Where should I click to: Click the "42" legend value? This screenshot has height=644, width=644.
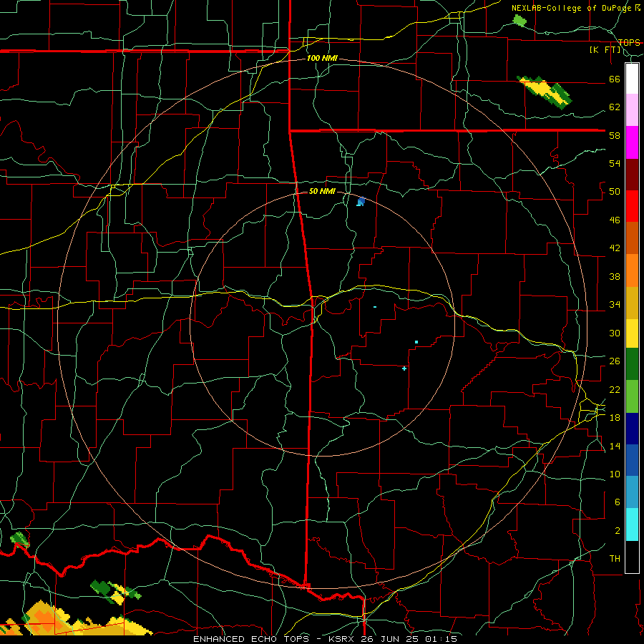(615, 248)
